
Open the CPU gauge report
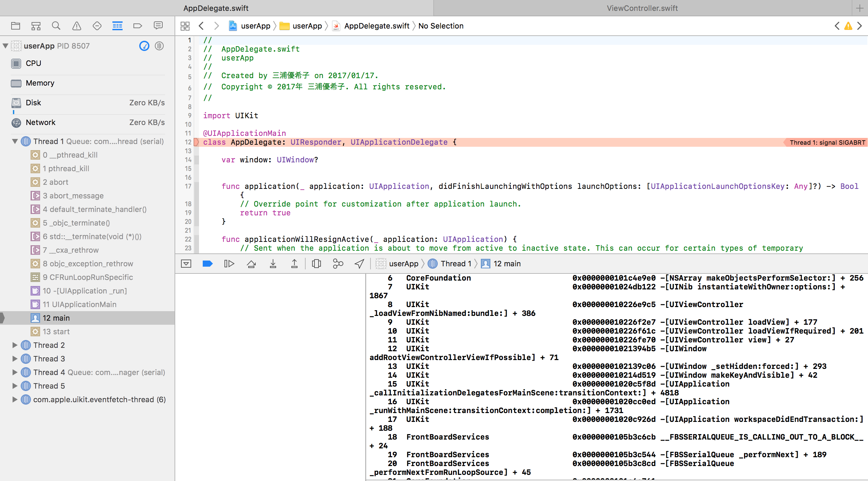tap(33, 63)
